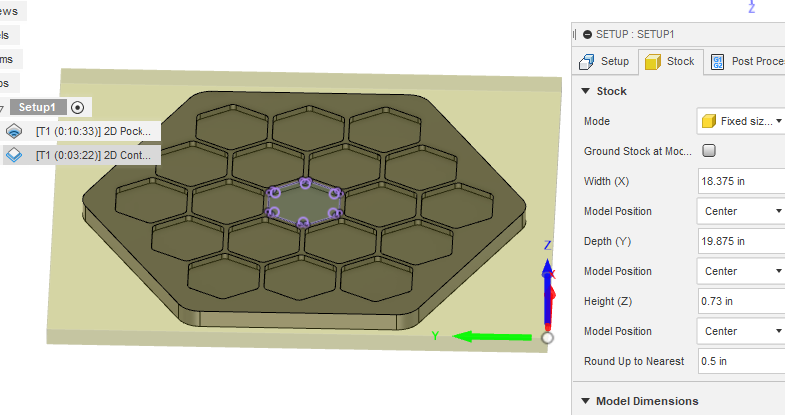Open the stock Mode dropdown
This screenshot has height=415, width=785.
pos(741,121)
